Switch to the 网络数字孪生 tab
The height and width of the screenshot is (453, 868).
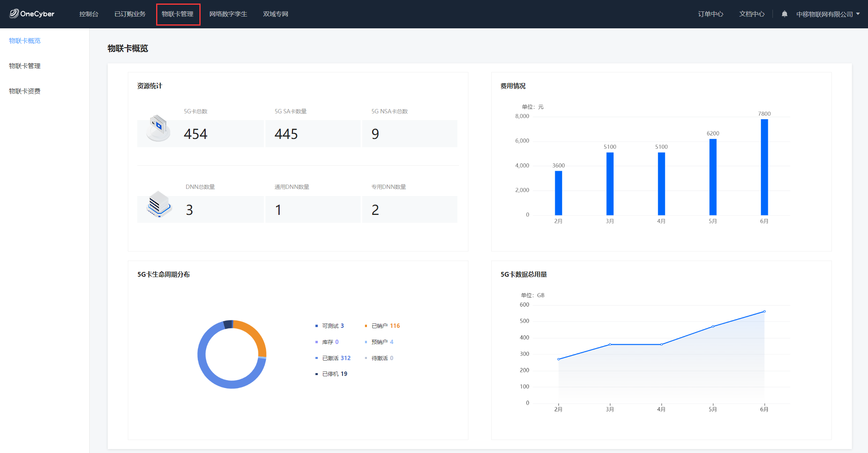click(228, 14)
